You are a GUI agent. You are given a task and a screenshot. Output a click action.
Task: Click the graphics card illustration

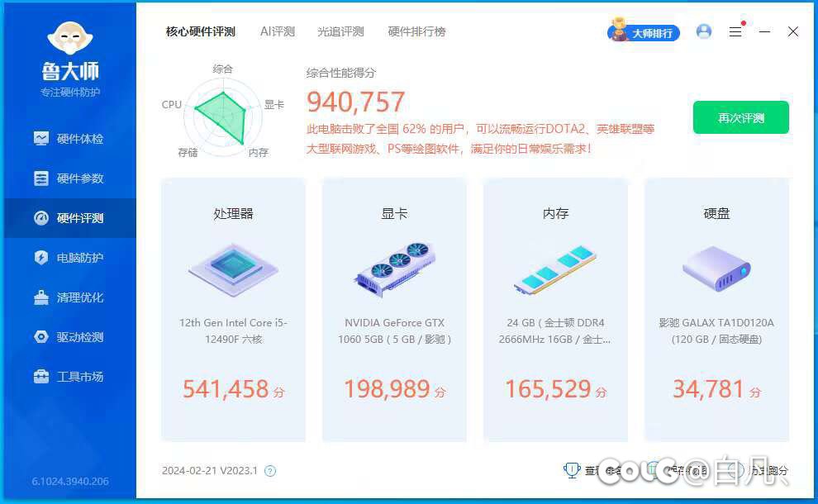395,269
